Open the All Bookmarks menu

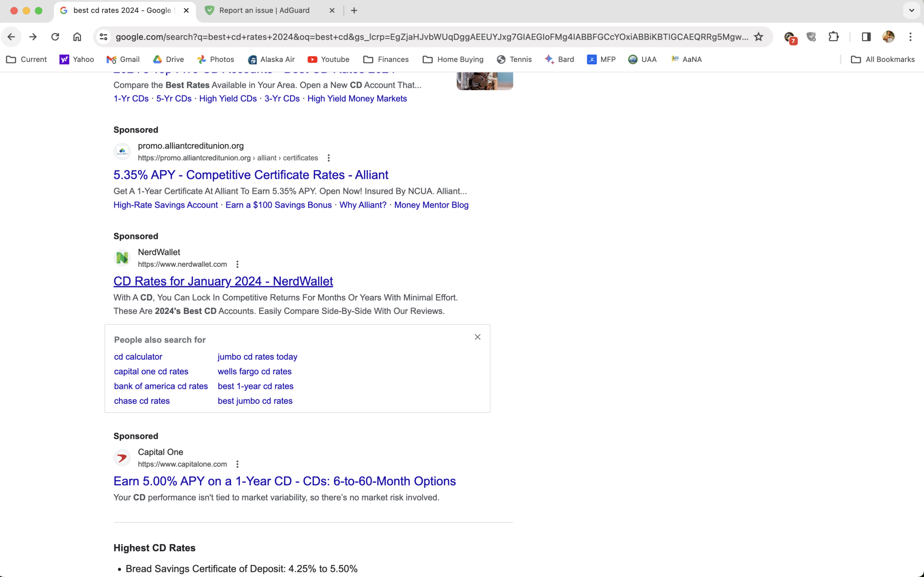(x=883, y=59)
